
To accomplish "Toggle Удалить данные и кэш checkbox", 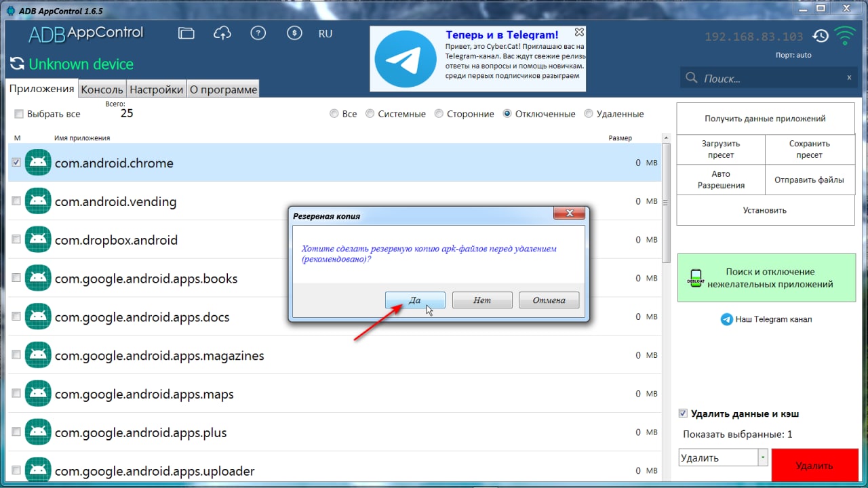I will point(683,413).
